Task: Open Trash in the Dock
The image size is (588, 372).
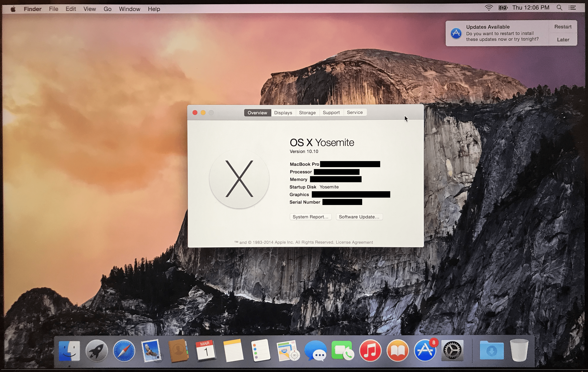Action: (x=519, y=350)
